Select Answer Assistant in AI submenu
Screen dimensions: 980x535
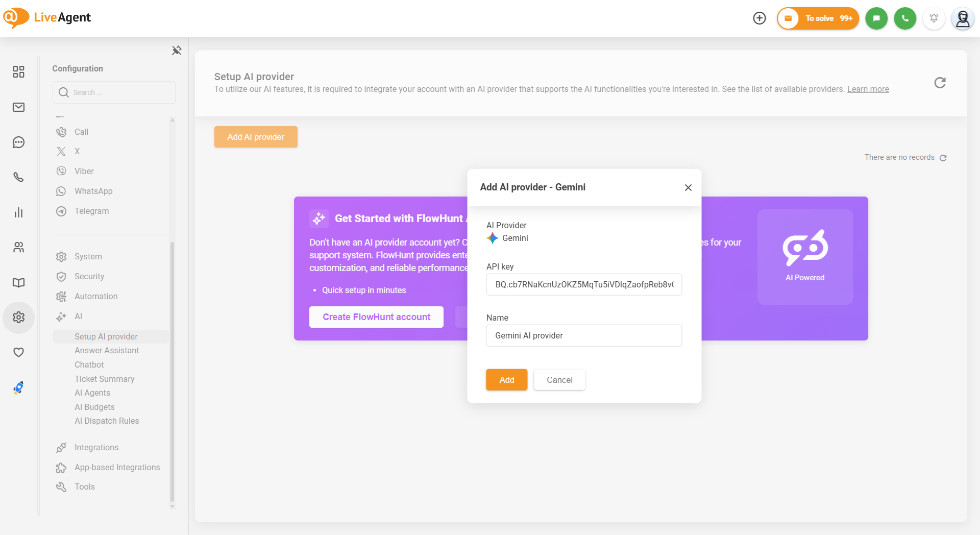coord(107,351)
